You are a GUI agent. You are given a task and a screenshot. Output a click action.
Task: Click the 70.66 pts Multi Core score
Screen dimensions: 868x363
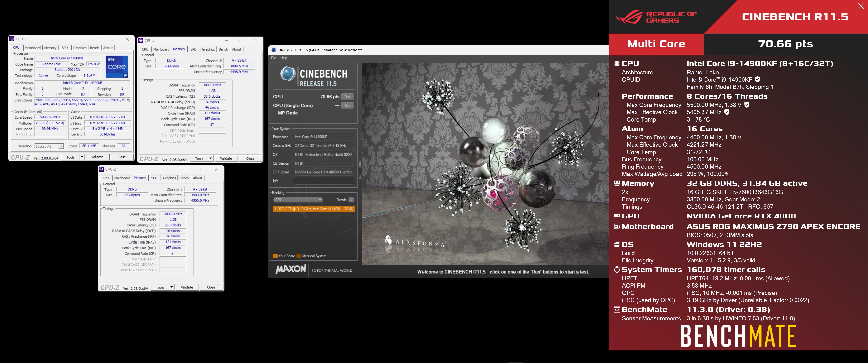tap(785, 44)
